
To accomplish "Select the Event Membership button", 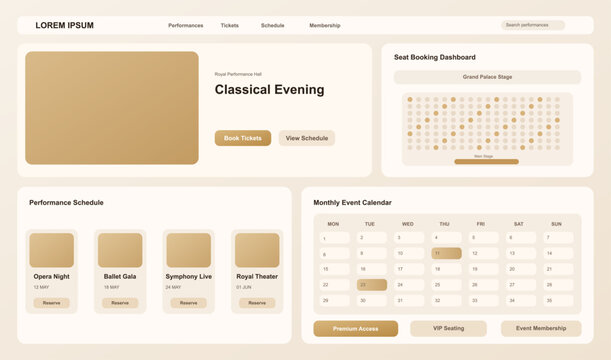I will [x=541, y=328].
